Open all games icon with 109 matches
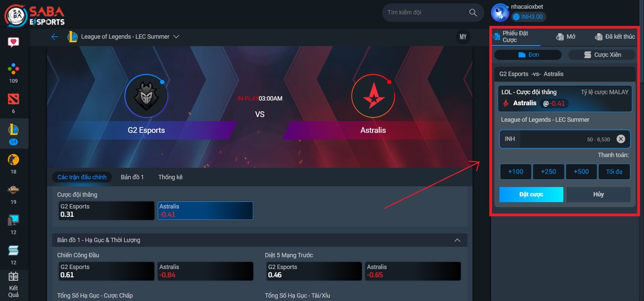644x301 pixels. (13, 69)
